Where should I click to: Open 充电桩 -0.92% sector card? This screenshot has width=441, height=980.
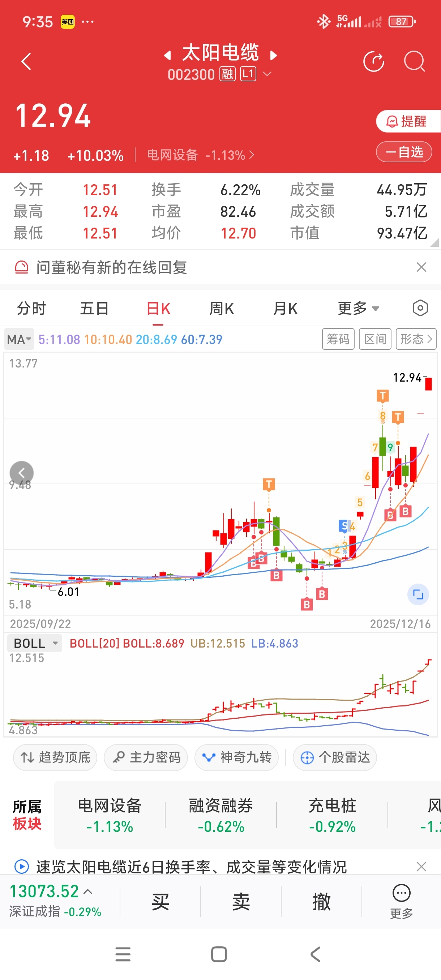click(x=332, y=815)
